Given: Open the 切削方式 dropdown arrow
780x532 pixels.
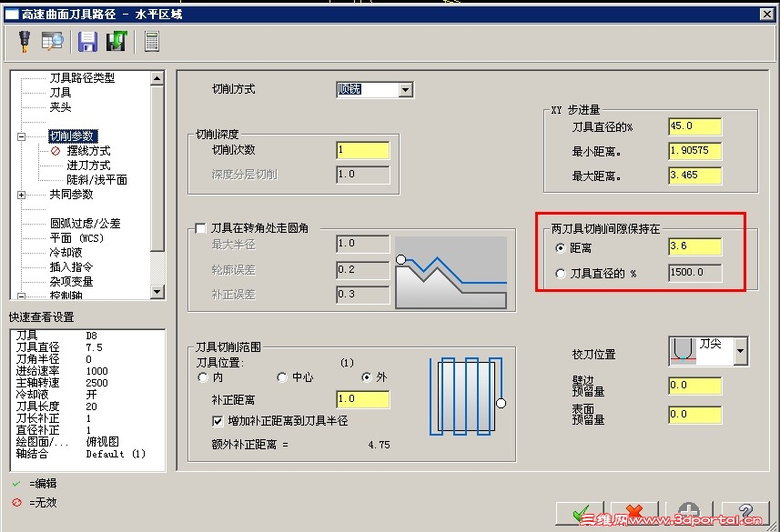Looking at the screenshot, I should click(x=405, y=90).
